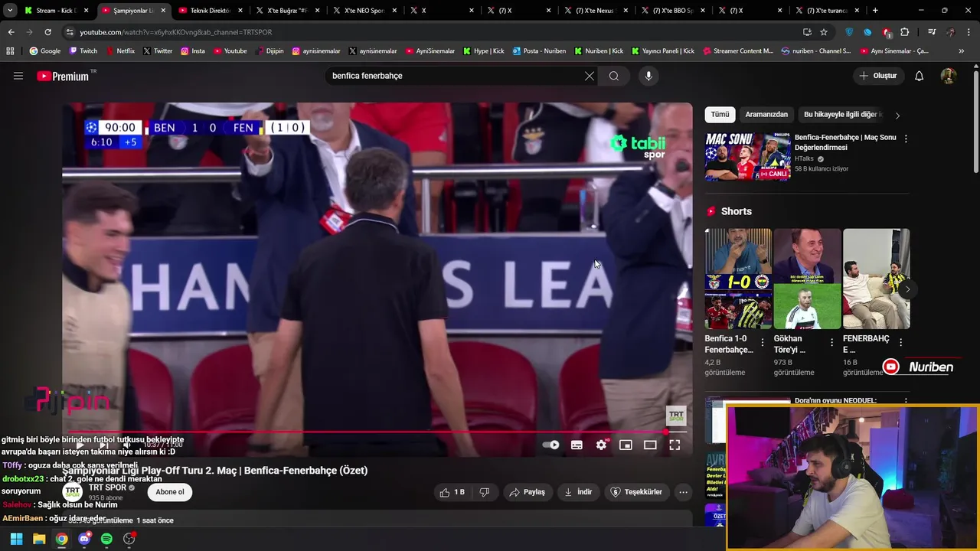The width and height of the screenshot is (980, 551).
Task: Open the YouTube guide hamburger menu
Action: click(18, 76)
